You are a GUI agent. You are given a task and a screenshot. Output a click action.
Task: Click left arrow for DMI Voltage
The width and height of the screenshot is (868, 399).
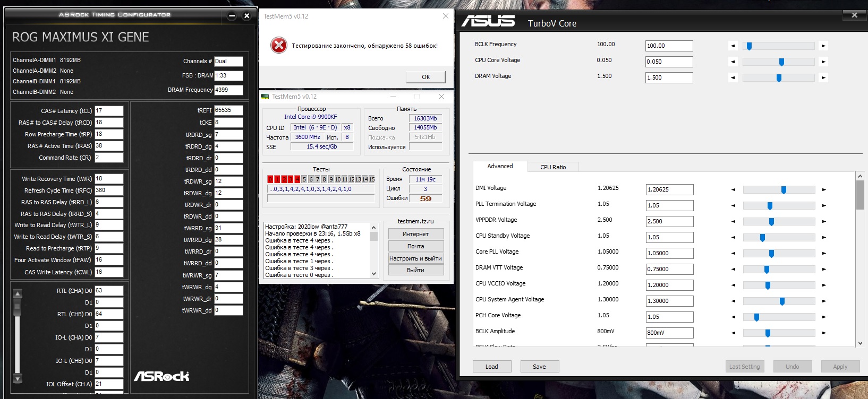[734, 189]
